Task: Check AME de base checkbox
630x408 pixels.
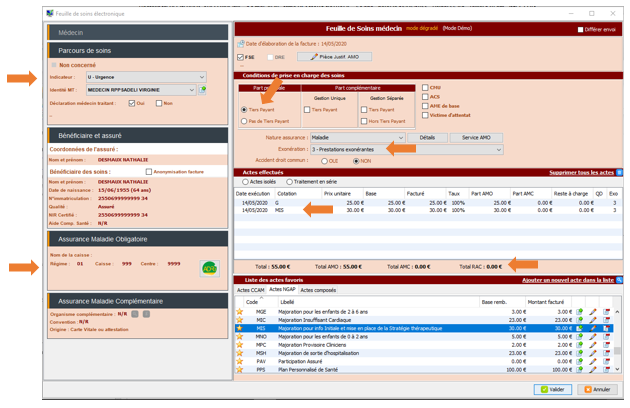Action: click(x=425, y=106)
